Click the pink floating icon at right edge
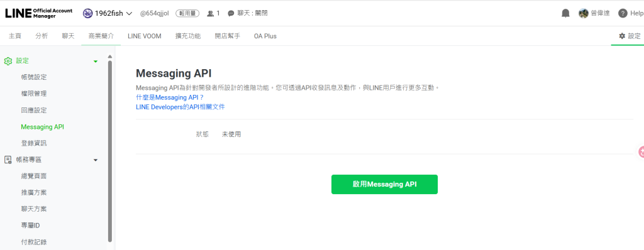 click(x=641, y=152)
